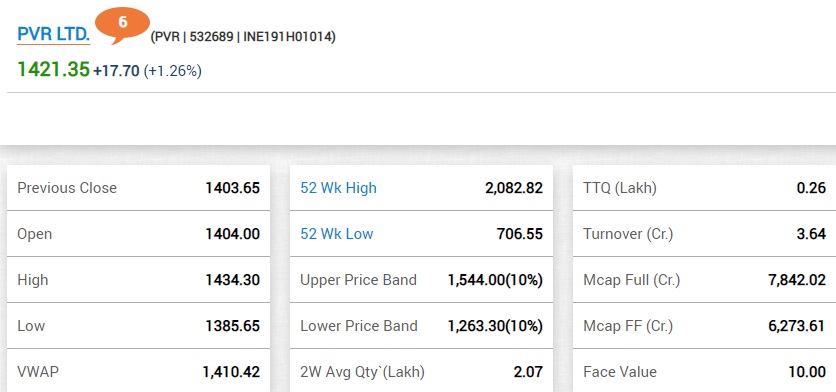Click the Mcap Full (Cr.) value

point(797,280)
